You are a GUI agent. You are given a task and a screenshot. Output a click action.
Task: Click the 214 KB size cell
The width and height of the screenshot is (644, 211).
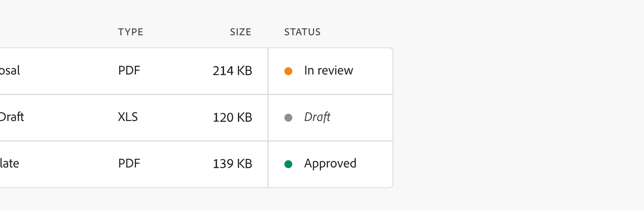(232, 71)
